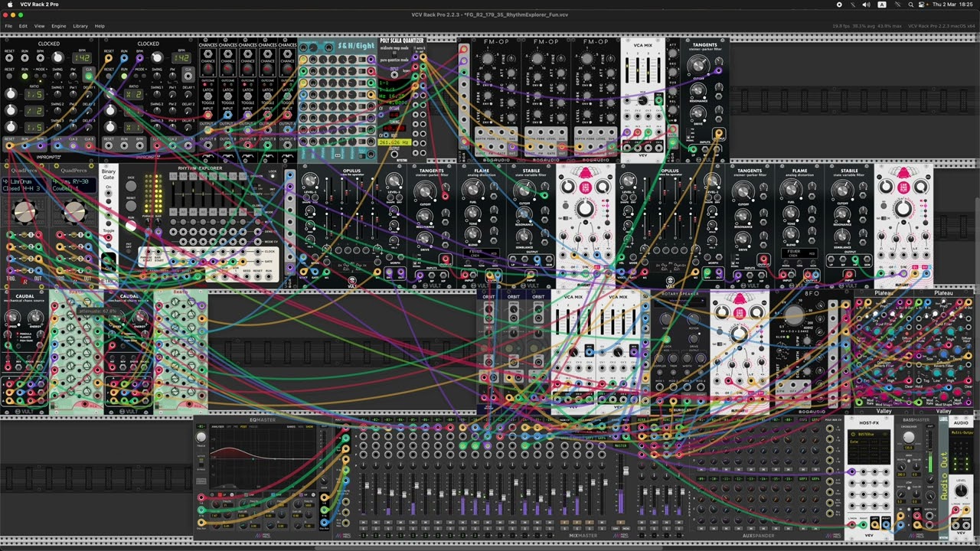The height and width of the screenshot is (551, 980).
Task: Open the File menu
Action: tap(8, 26)
